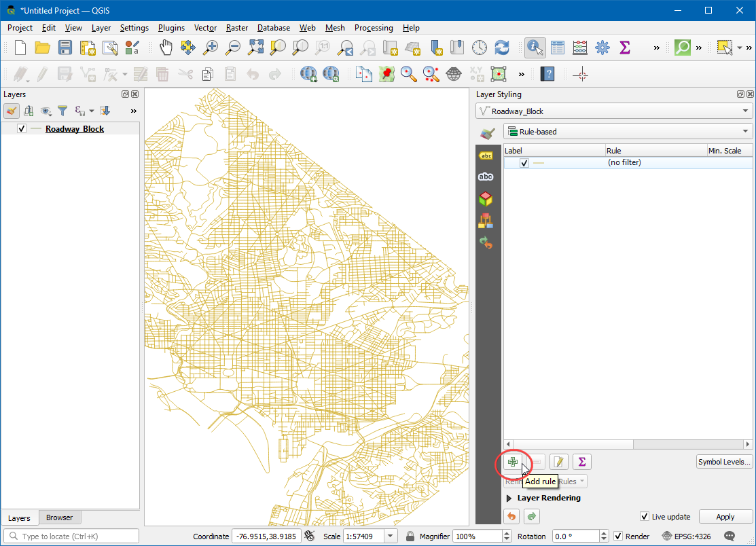The image size is (756, 546).
Task: Click the Symbol Levels button
Action: [x=724, y=462]
